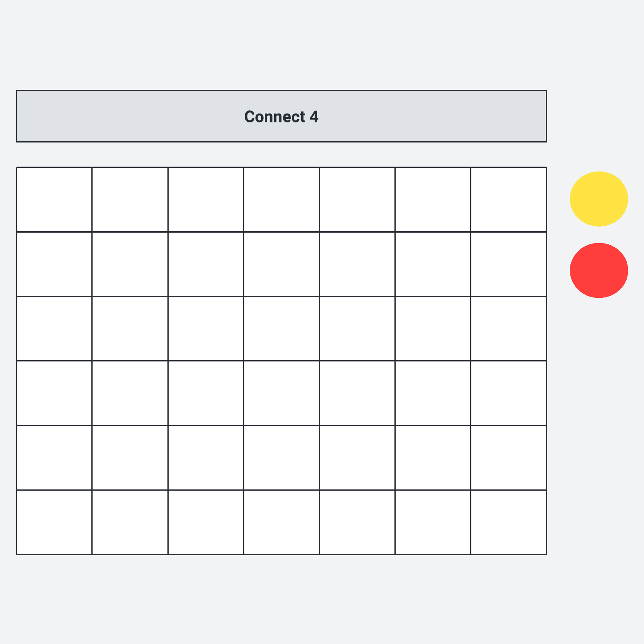Select the bottom cell of the middle column
The width and height of the screenshot is (644, 644).
[281, 522]
